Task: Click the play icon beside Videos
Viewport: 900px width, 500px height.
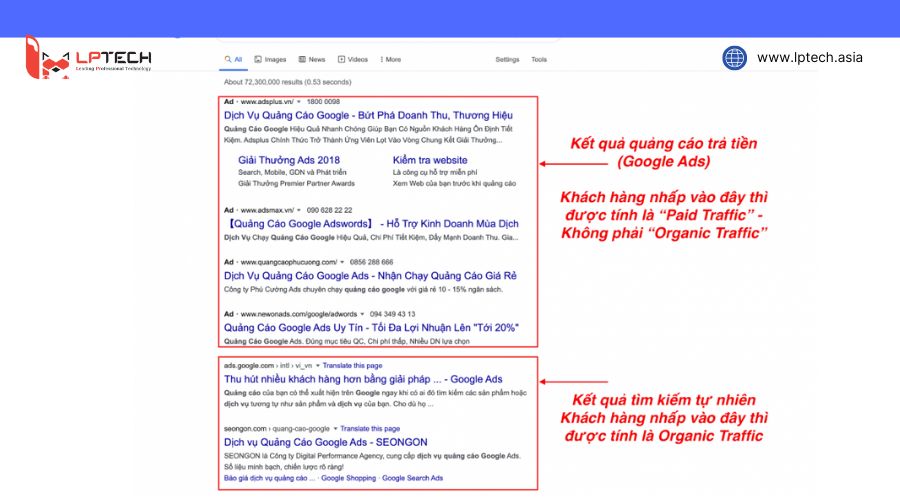Action: 342,59
